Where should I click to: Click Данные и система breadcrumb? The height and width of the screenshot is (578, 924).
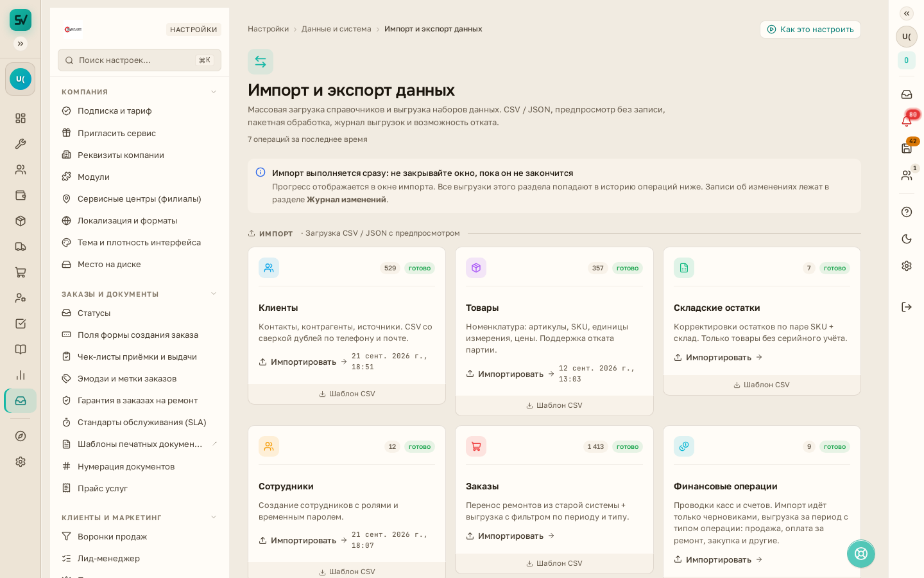click(x=336, y=29)
